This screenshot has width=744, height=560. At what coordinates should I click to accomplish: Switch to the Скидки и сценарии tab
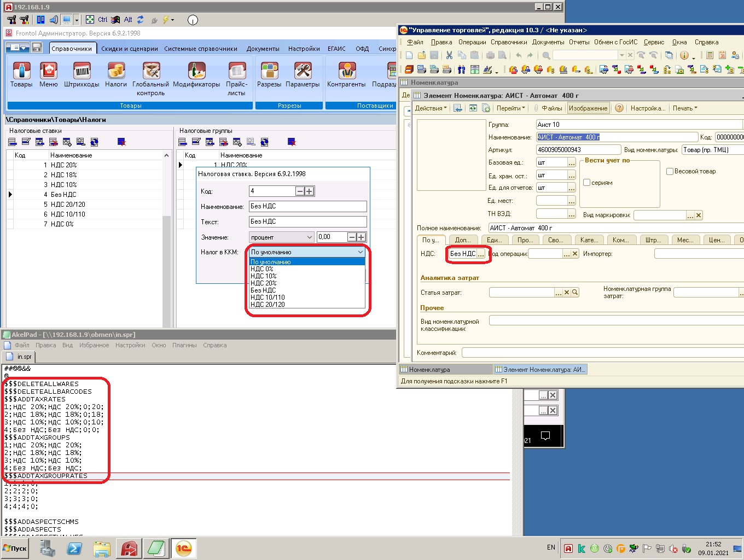[x=130, y=49]
